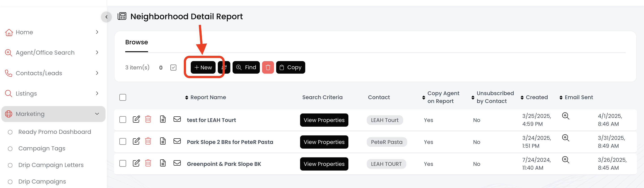644x188 pixels.
Task: Click magnifier icon beside 3/24/2025 created date
Action: (566, 138)
